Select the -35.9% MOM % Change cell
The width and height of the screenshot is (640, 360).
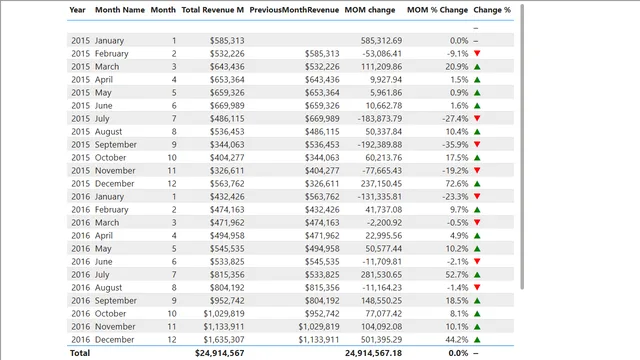[455, 144]
